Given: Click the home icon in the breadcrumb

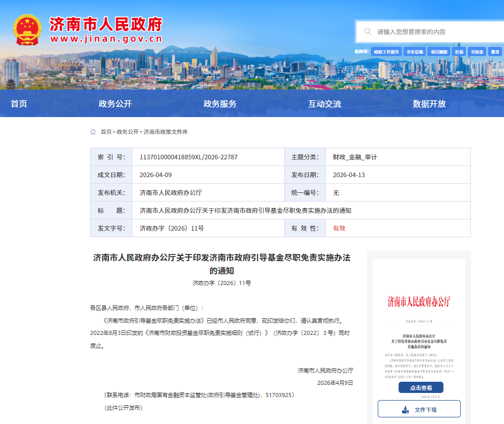Looking at the screenshot, I should coord(93,132).
